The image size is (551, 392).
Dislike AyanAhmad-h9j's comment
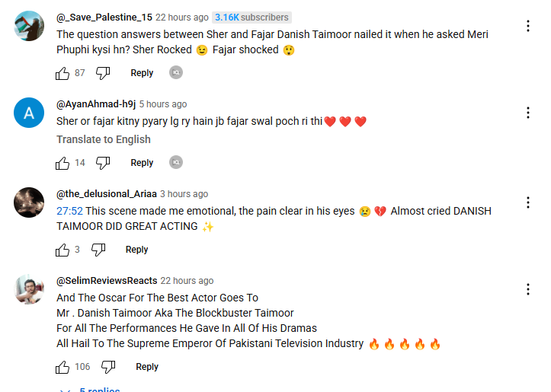[x=103, y=163]
